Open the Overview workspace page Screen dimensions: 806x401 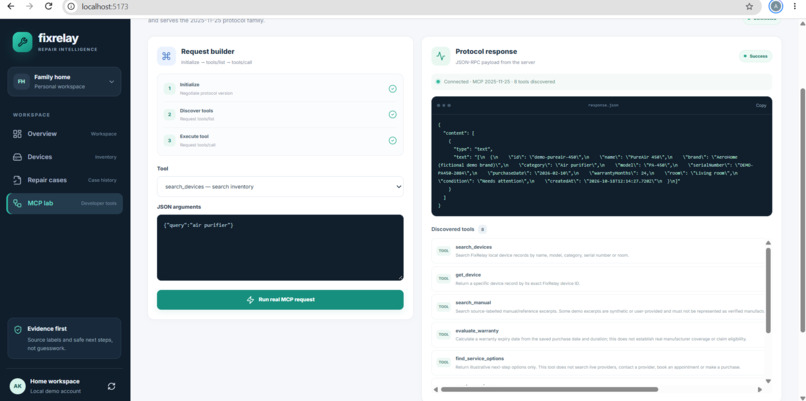[x=64, y=134]
